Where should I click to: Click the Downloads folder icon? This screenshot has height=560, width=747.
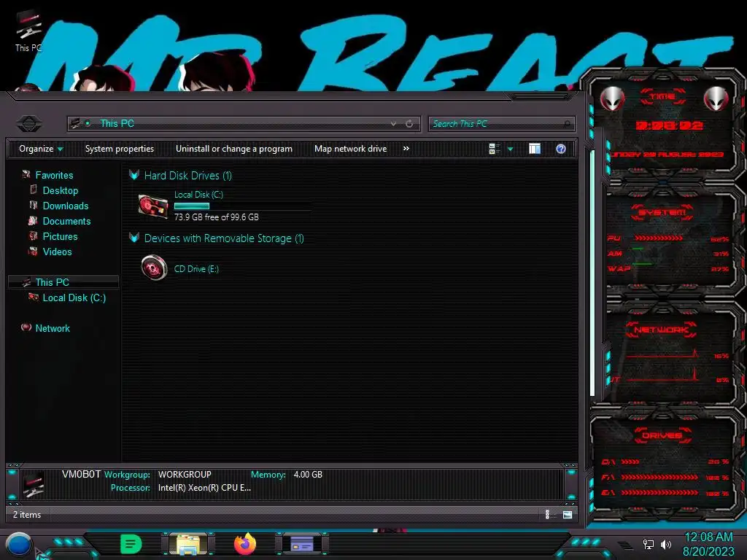click(x=33, y=205)
